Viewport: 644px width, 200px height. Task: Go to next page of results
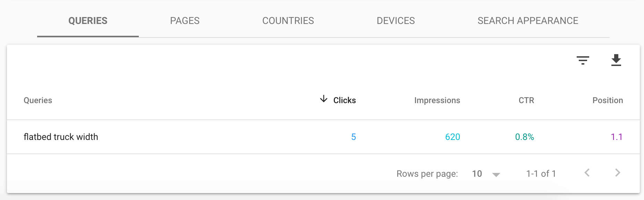[617, 173]
